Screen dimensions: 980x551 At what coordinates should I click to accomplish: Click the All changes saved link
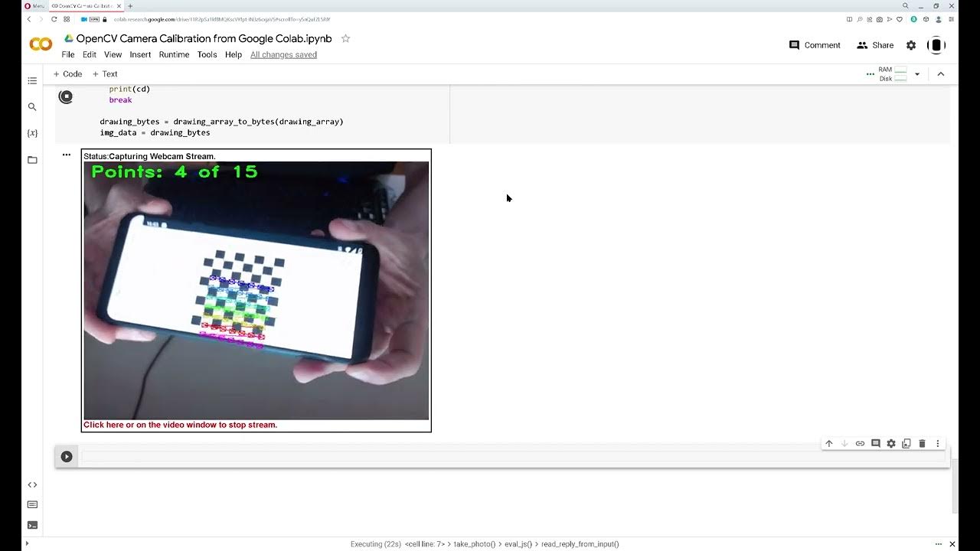tap(283, 55)
